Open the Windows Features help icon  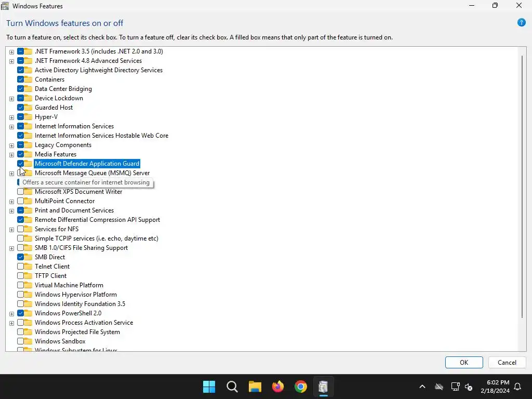pos(522,23)
